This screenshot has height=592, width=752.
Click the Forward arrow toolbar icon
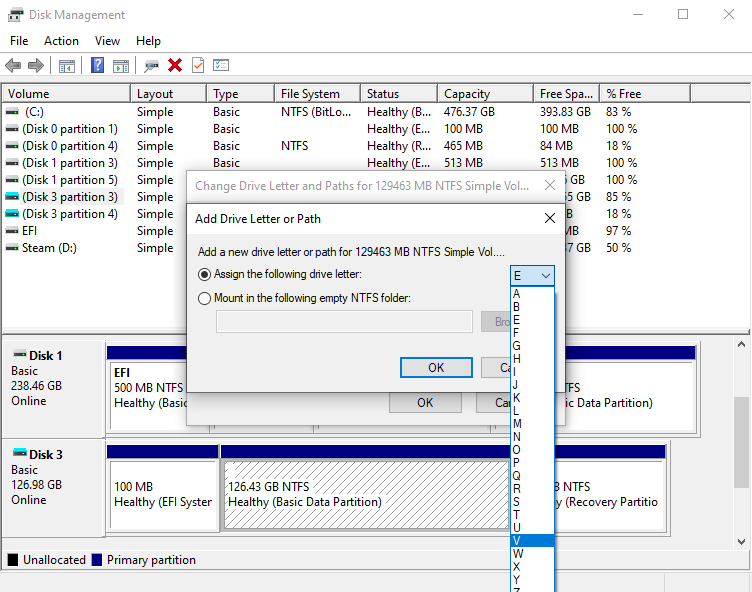pyautogui.click(x=36, y=65)
